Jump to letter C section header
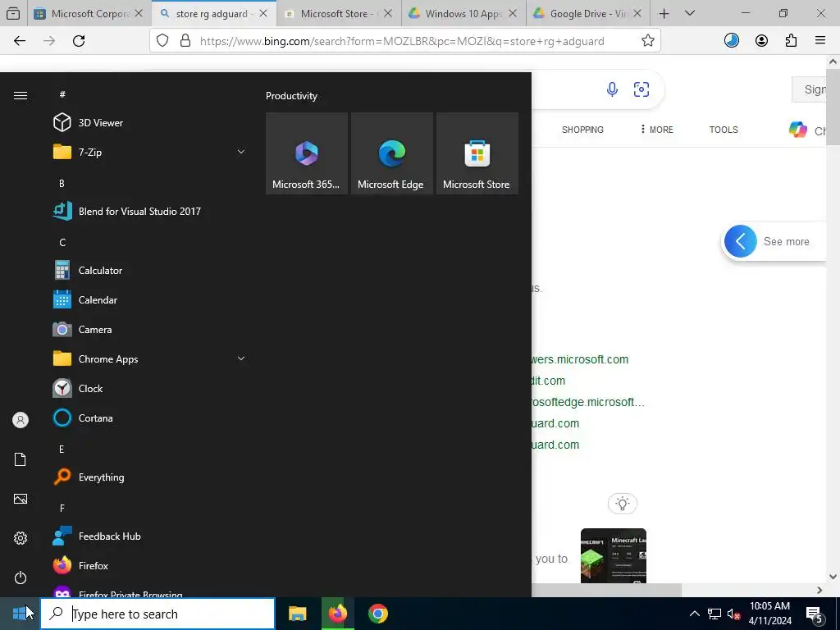840x630 pixels. [62, 243]
